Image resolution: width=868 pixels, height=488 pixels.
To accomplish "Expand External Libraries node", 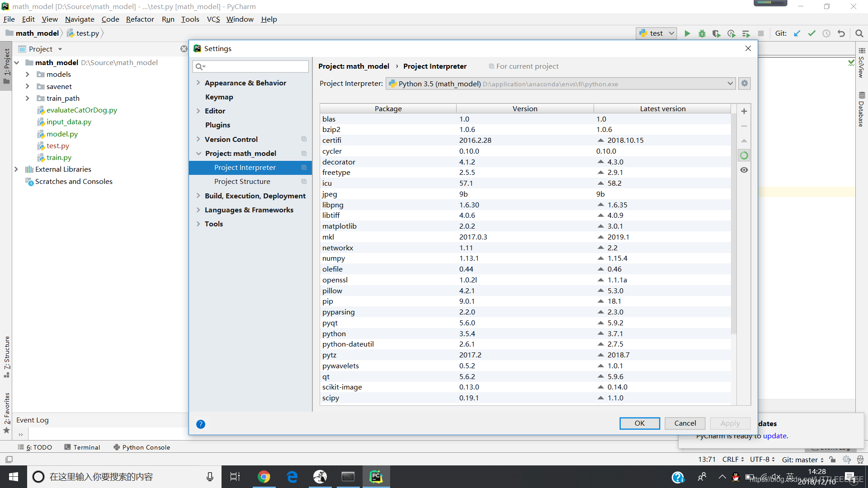I will click(x=16, y=169).
